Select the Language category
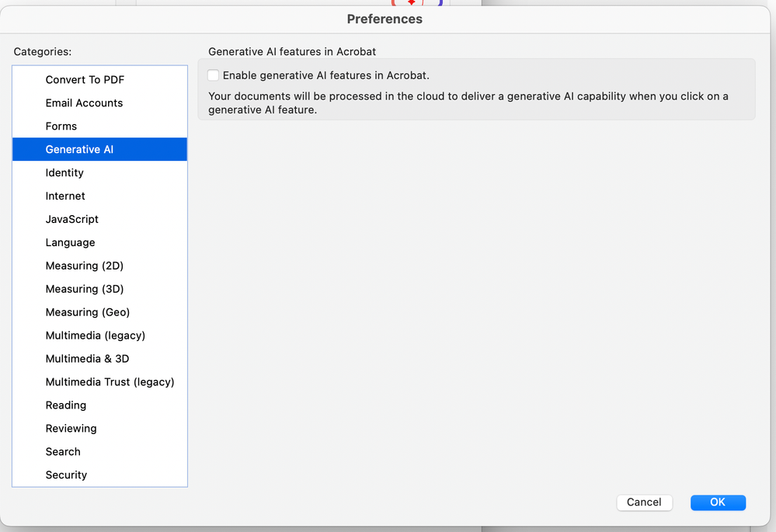 [70, 243]
